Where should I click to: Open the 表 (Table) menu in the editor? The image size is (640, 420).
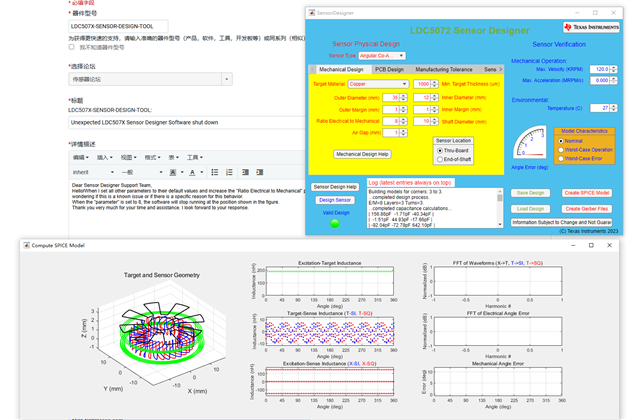click(x=174, y=157)
